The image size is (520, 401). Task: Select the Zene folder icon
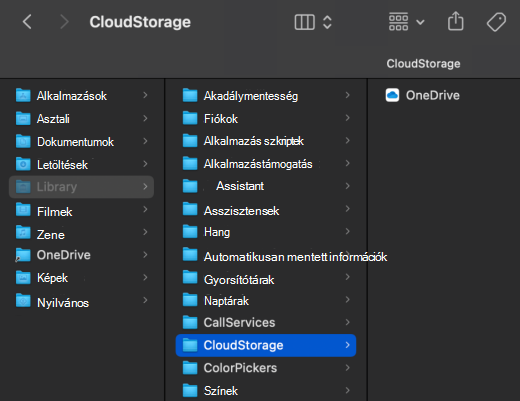tap(23, 232)
